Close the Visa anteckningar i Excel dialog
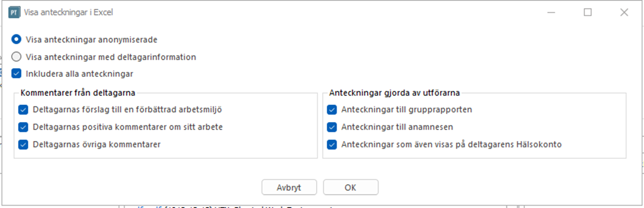644x208 pixels. 624,13
